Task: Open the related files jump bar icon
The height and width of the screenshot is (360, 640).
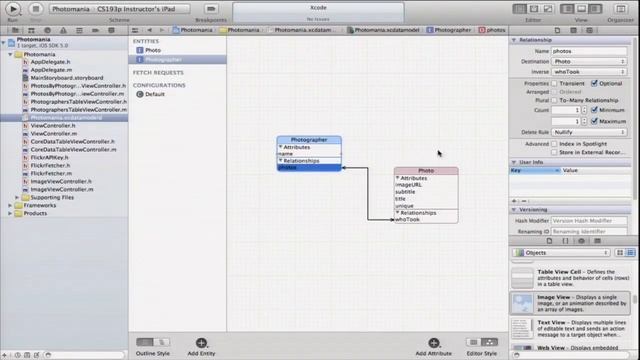Action: tap(135, 30)
